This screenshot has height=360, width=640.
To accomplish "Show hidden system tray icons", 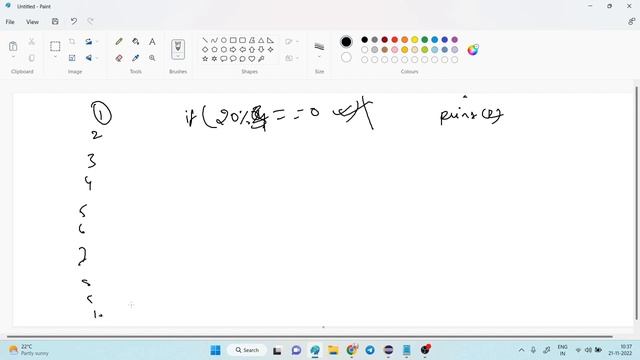I will (x=521, y=350).
